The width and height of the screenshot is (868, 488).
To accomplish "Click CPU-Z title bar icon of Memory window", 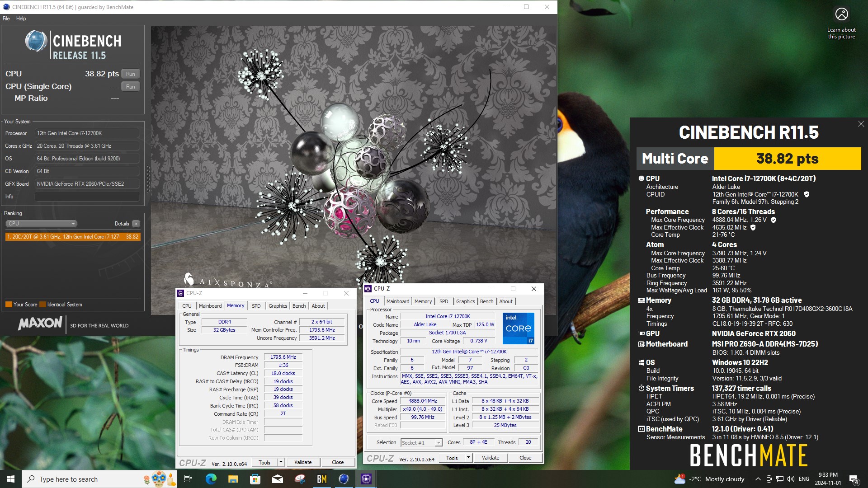I will [x=181, y=293].
